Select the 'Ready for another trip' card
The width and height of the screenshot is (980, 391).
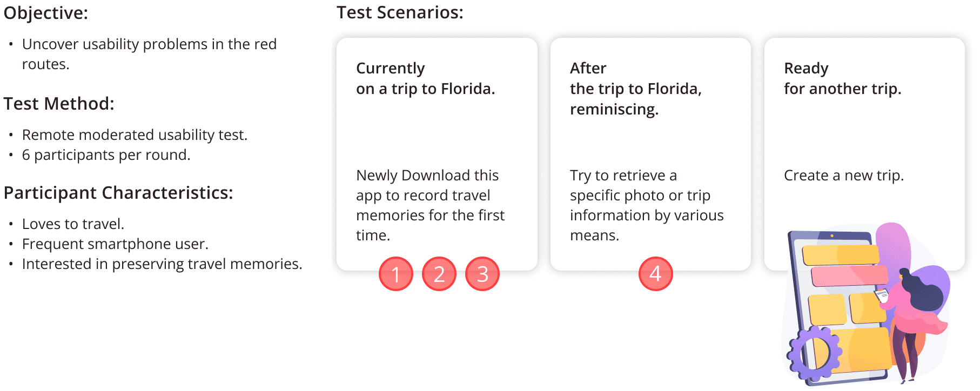864,154
